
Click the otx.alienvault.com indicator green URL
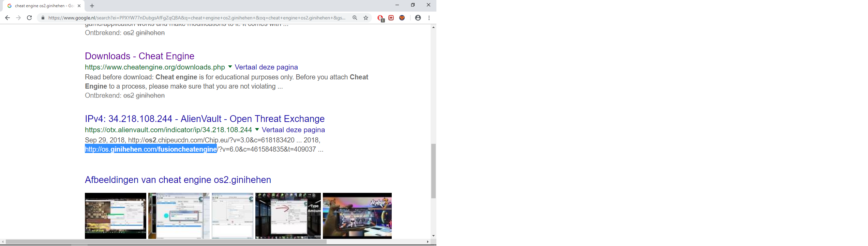168,130
